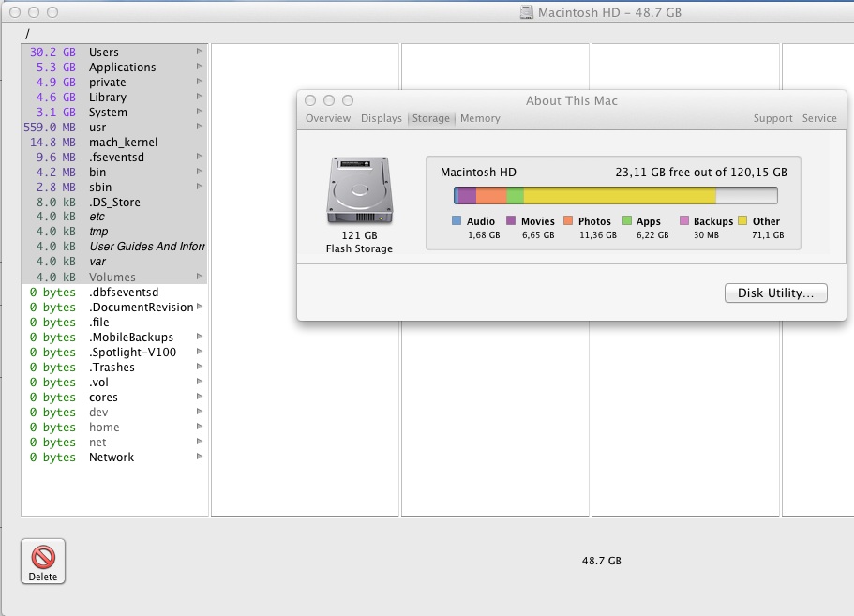
Task: Expand the .fseventsd folder arrow
Action: tap(200, 157)
